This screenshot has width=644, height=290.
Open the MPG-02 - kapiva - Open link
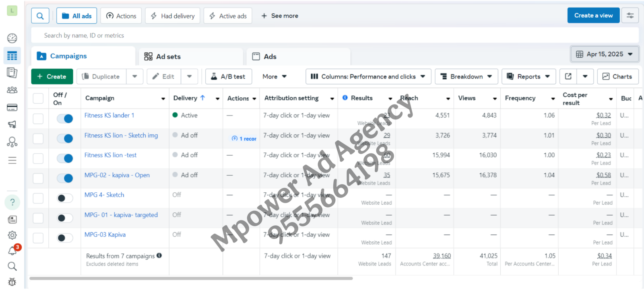coord(117,175)
